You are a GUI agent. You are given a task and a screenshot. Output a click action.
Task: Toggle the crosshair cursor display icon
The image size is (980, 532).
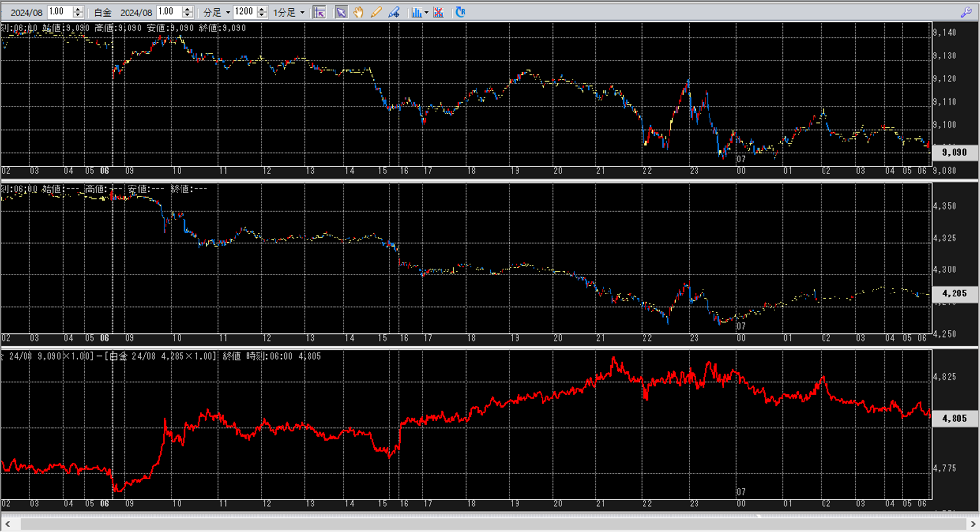point(319,12)
